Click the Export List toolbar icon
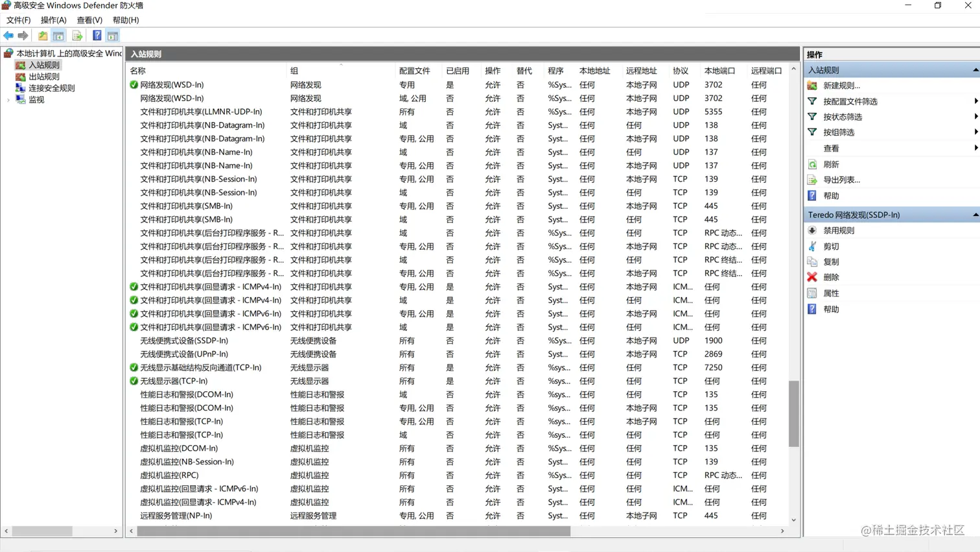 click(77, 36)
